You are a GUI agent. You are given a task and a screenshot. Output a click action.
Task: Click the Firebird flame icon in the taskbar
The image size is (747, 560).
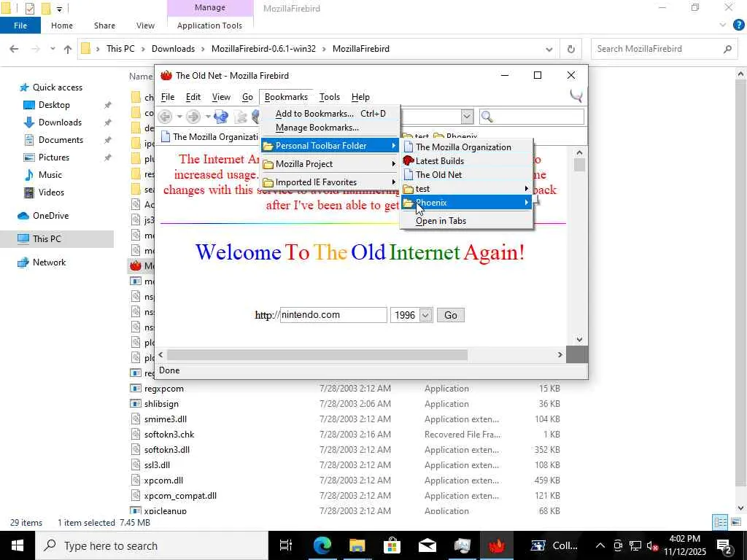point(496,545)
